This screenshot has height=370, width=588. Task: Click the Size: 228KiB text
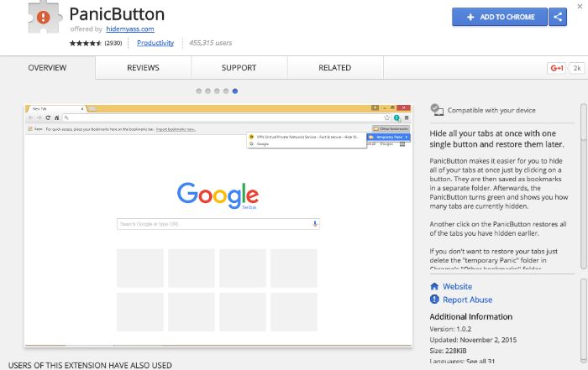click(x=448, y=351)
